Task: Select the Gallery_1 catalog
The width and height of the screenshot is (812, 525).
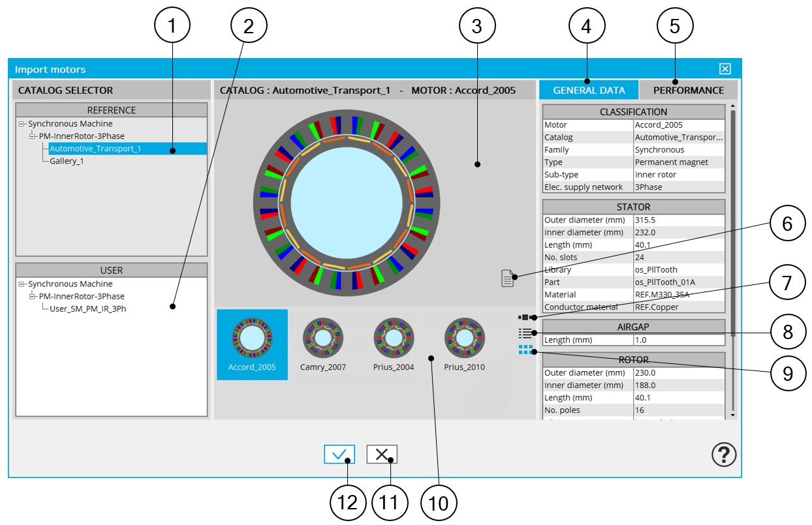Action: pos(67,161)
